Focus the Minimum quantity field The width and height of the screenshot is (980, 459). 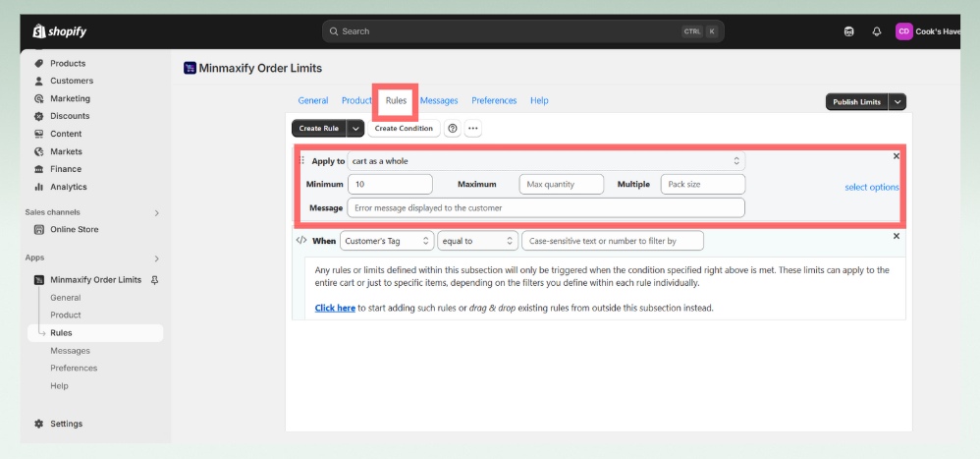(390, 184)
